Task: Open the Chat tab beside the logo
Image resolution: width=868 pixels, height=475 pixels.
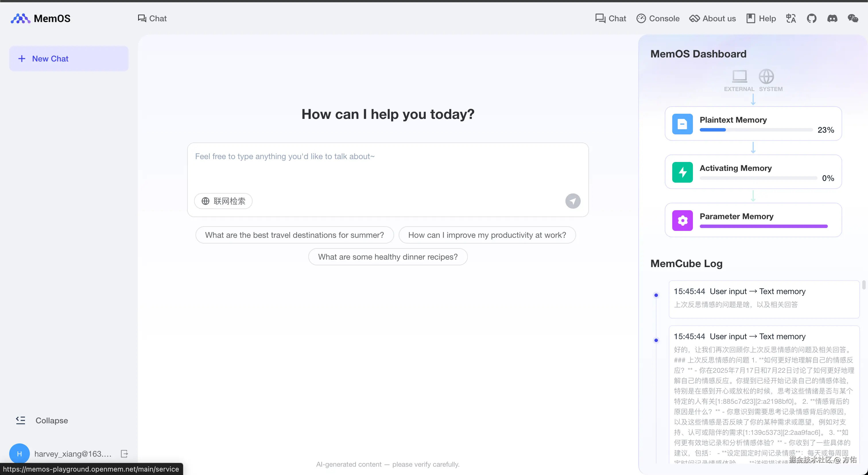Action: (x=152, y=19)
